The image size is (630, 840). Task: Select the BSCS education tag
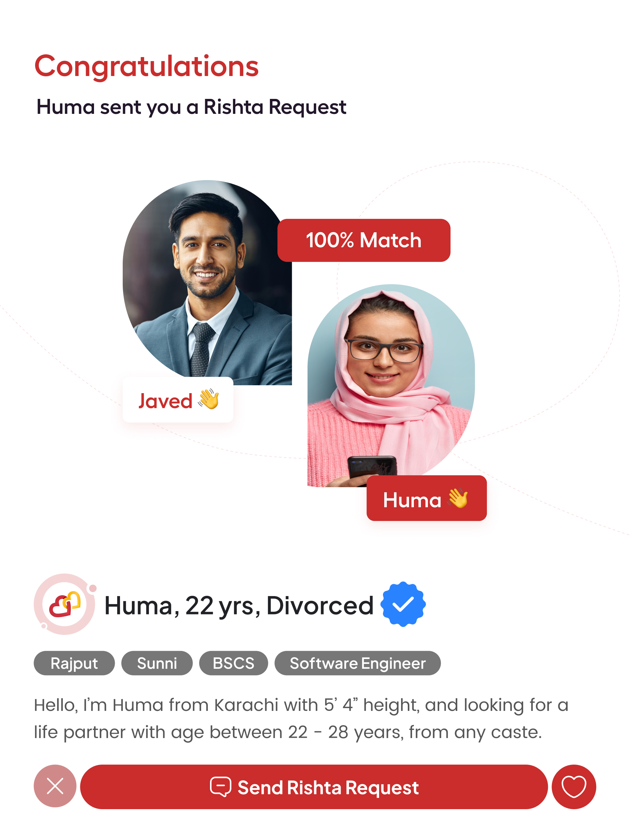[234, 663]
